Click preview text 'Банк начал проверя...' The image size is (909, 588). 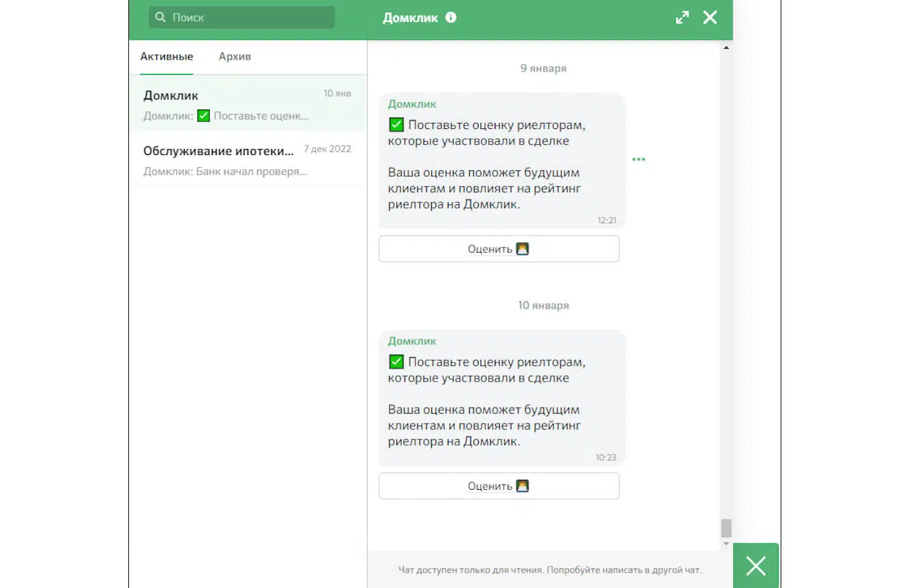pyautogui.click(x=251, y=172)
